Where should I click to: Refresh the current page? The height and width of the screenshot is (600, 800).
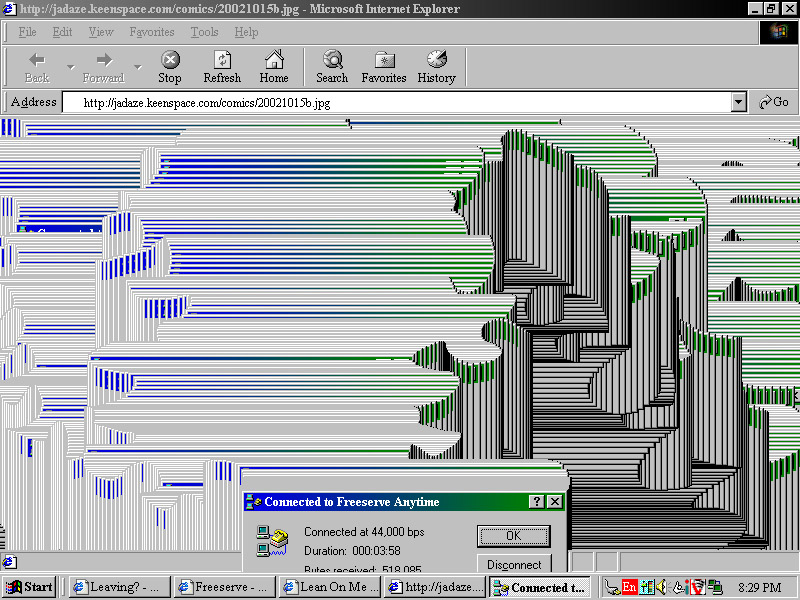222,66
